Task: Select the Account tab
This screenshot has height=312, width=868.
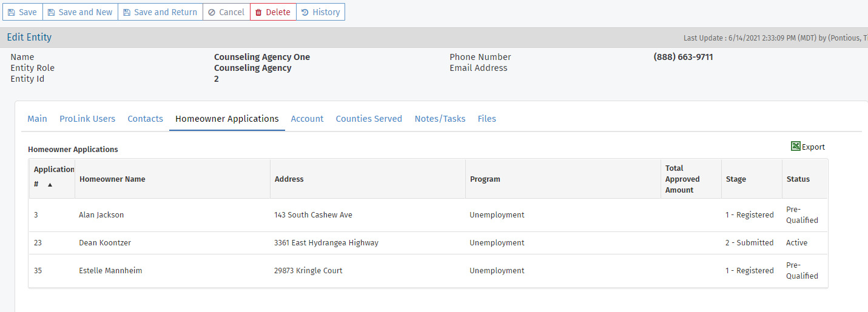Action: 307,119
